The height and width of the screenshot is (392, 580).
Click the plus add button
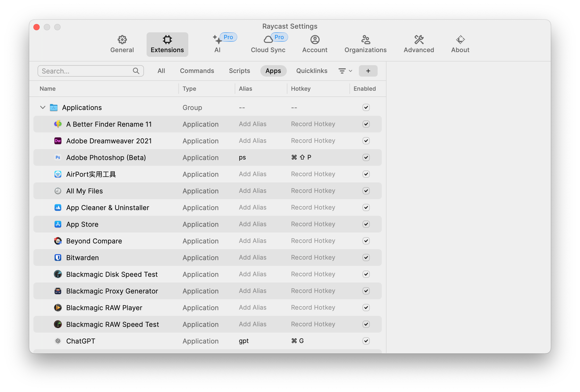coord(368,71)
